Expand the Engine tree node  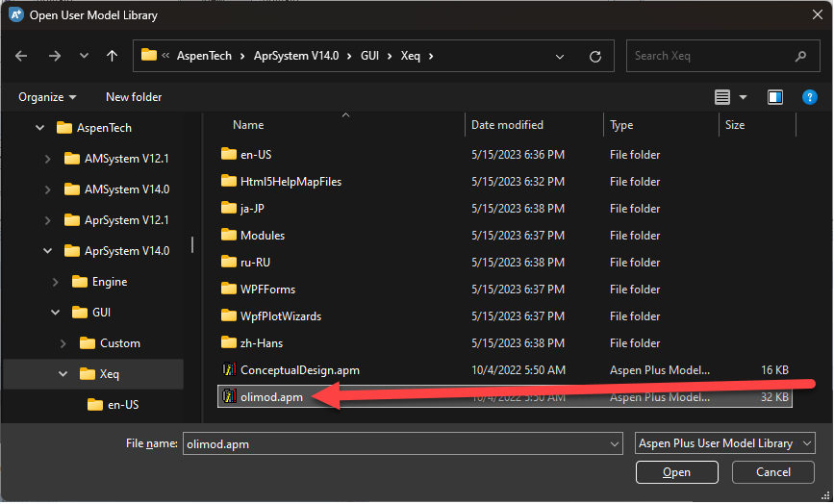56,282
